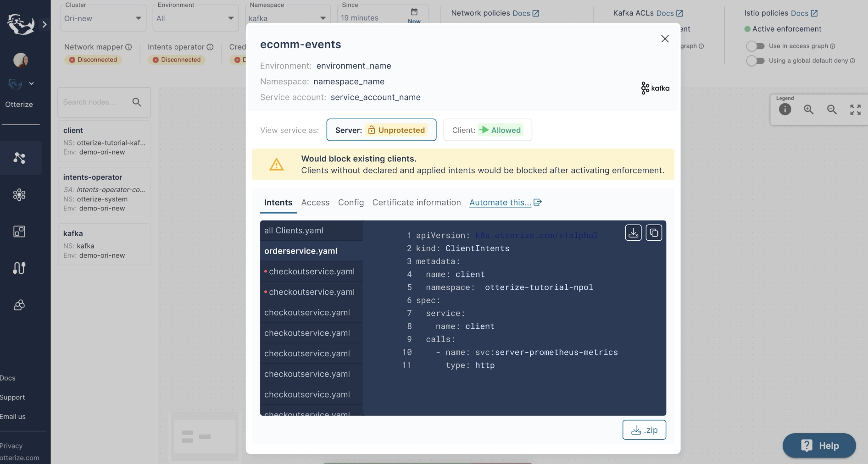Switch to the Access tab
This screenshot has height=464, width=868.
(x=315, y=203)
